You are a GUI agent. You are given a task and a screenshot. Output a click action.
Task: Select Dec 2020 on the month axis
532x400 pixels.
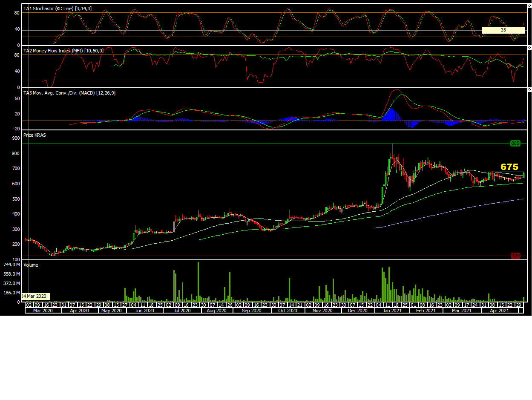tap(357, 311)
